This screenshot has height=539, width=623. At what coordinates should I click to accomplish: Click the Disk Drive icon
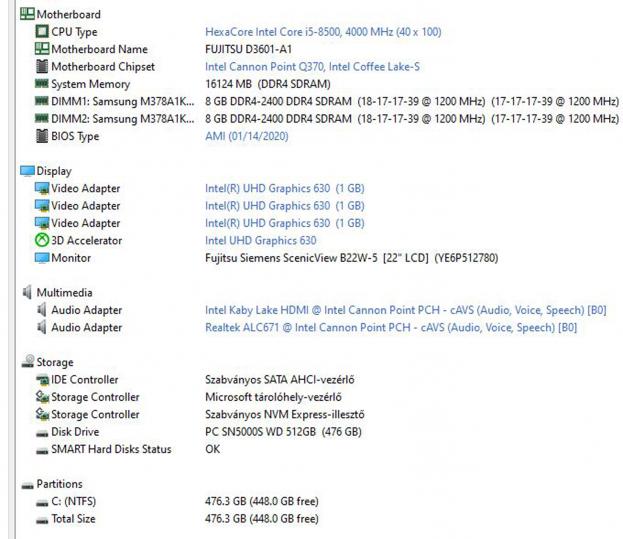click(42, 433)
